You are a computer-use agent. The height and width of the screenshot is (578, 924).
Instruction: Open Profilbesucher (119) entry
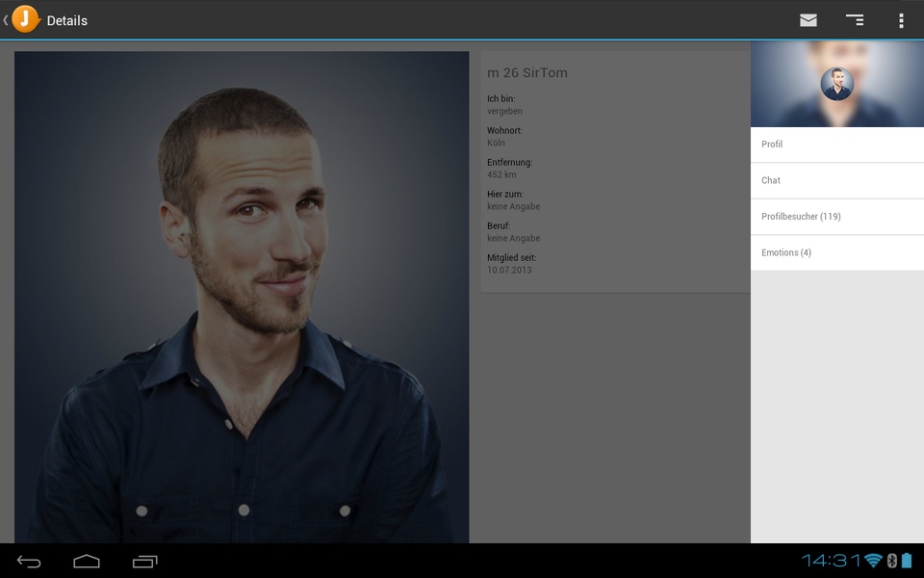837,217
